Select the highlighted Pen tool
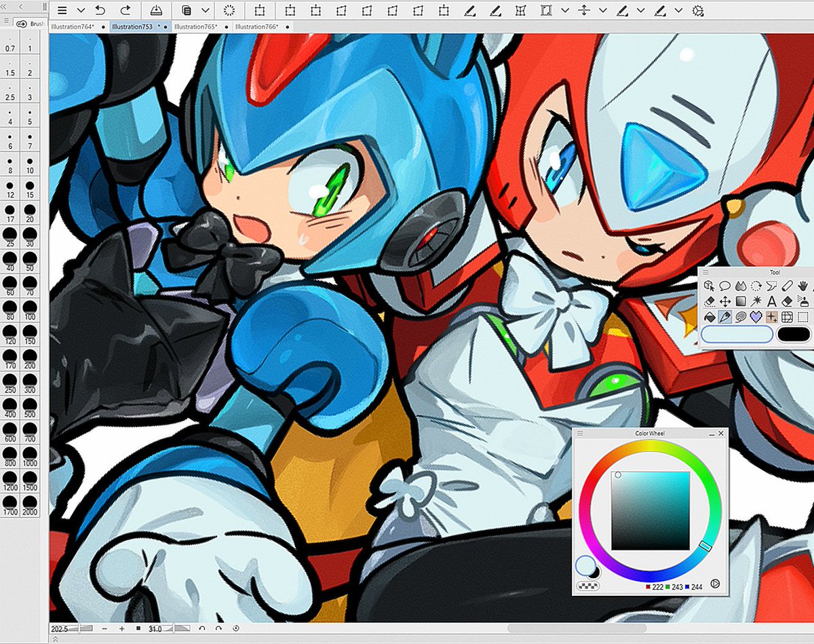 (725, 317)
